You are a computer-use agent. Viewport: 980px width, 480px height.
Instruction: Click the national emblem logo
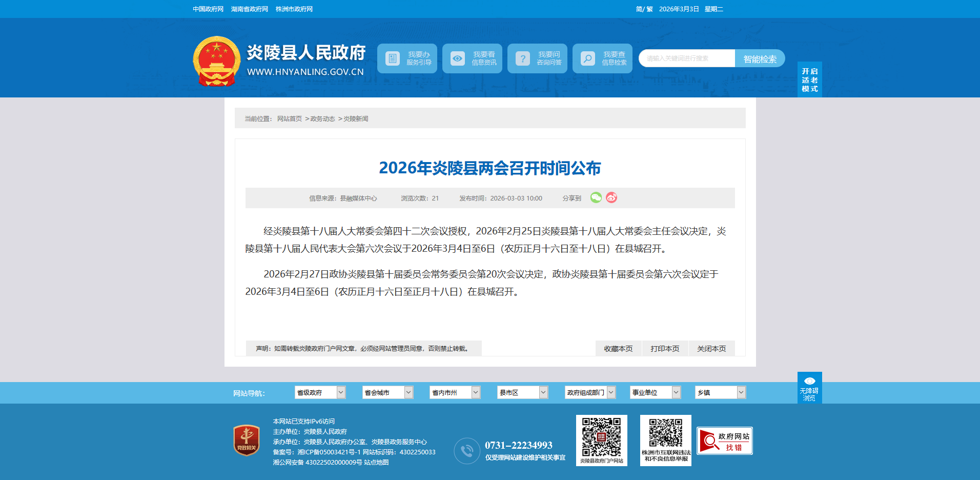click(216, 61)
